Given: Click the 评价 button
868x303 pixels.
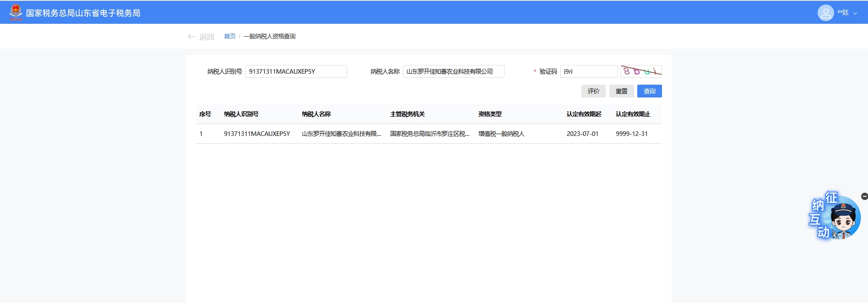Looking at the screenshot, I should [593, 91].
